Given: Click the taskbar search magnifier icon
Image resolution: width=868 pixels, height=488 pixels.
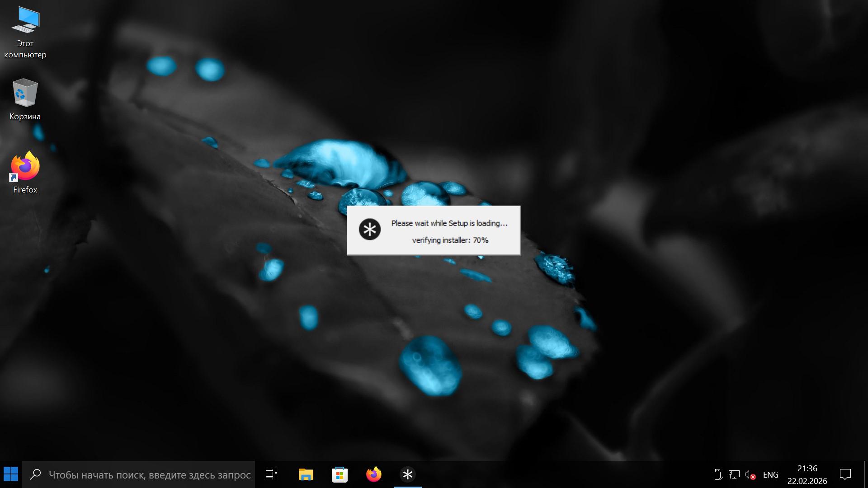Looking at the screenshot, I should click(35, 474).
